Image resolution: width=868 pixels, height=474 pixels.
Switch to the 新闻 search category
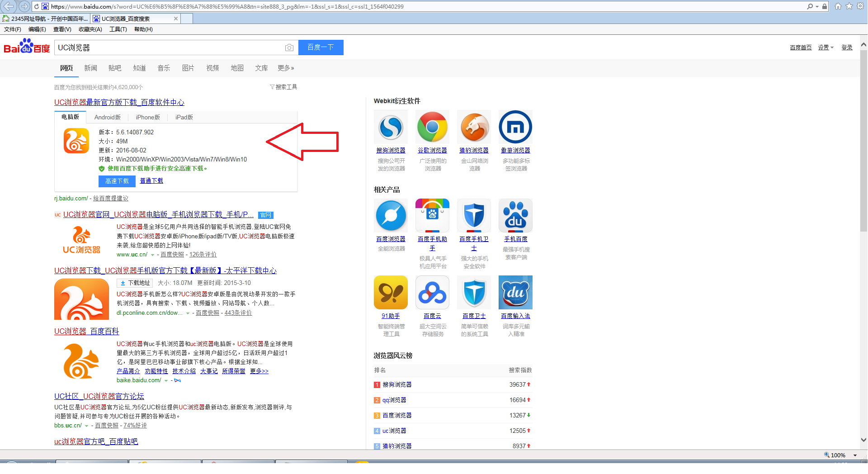(90, 68)
